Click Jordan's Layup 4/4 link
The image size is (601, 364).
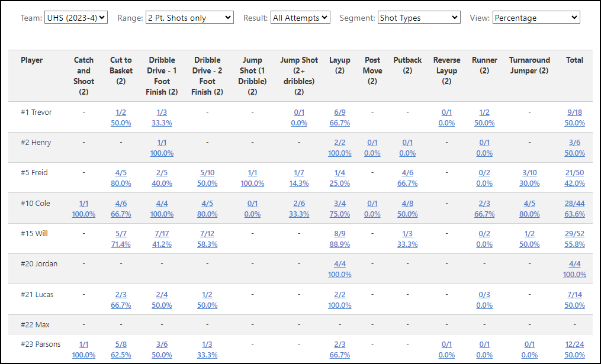pyautogui.click(x=339, y=264)
